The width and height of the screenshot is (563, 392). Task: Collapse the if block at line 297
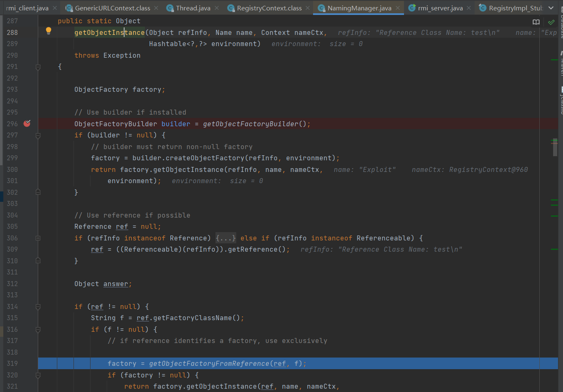point(38,135)
